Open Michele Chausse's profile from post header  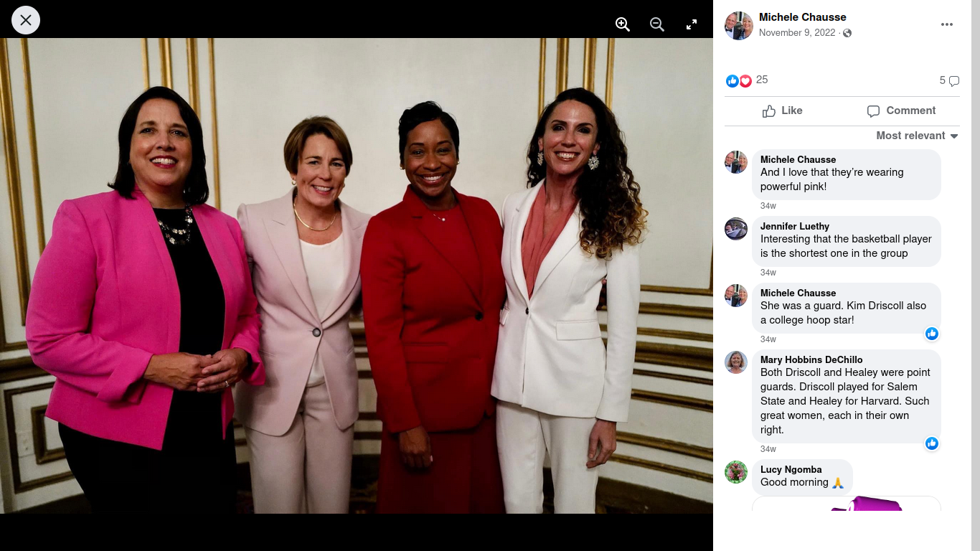pos(803,17)
